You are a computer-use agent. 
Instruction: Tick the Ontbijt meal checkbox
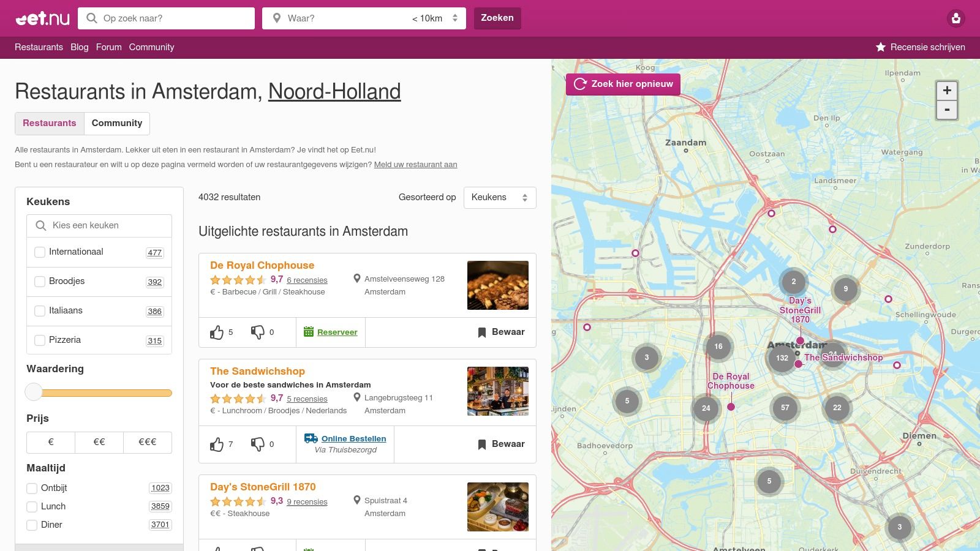click(32, 489)
